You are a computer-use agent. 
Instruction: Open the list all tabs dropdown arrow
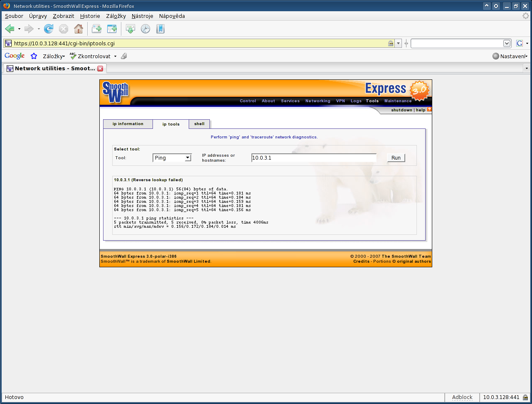pos(527,68)
